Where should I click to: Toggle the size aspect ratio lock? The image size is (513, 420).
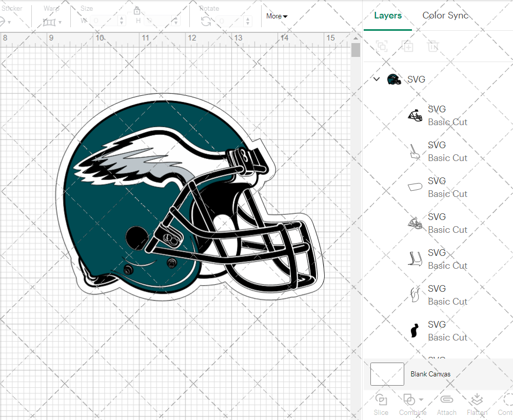[x=137, y=11]
